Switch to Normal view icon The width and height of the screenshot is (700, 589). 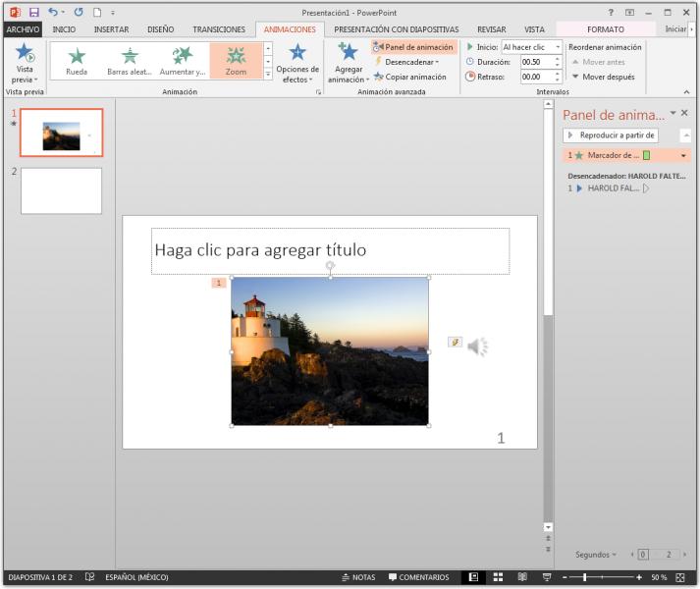[x=473, y=577]
